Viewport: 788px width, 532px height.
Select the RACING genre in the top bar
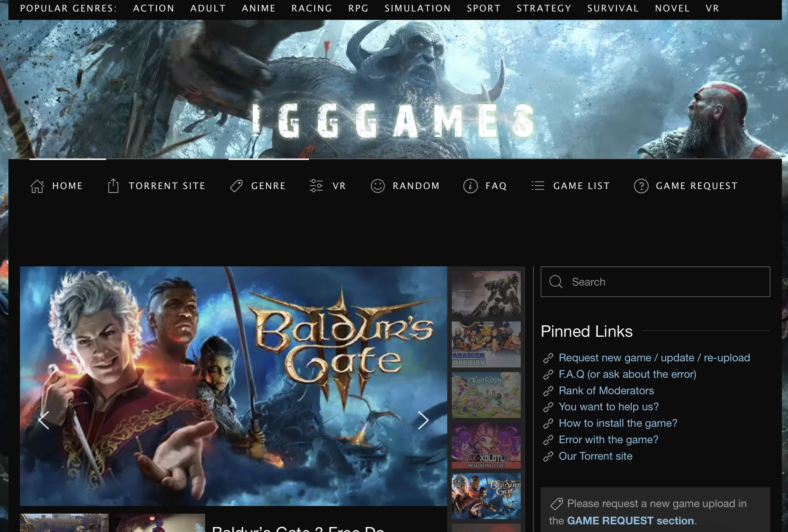point(312,8)
